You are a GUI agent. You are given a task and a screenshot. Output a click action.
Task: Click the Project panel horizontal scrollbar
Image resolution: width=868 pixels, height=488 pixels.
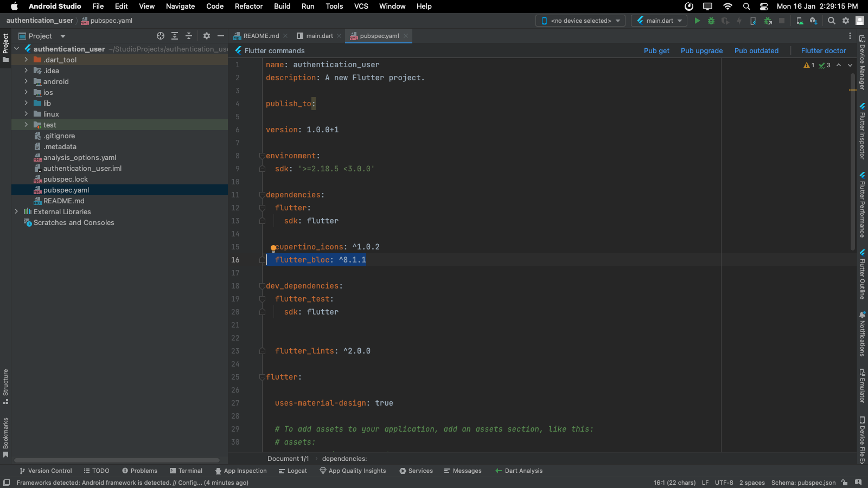click(117, 460)
